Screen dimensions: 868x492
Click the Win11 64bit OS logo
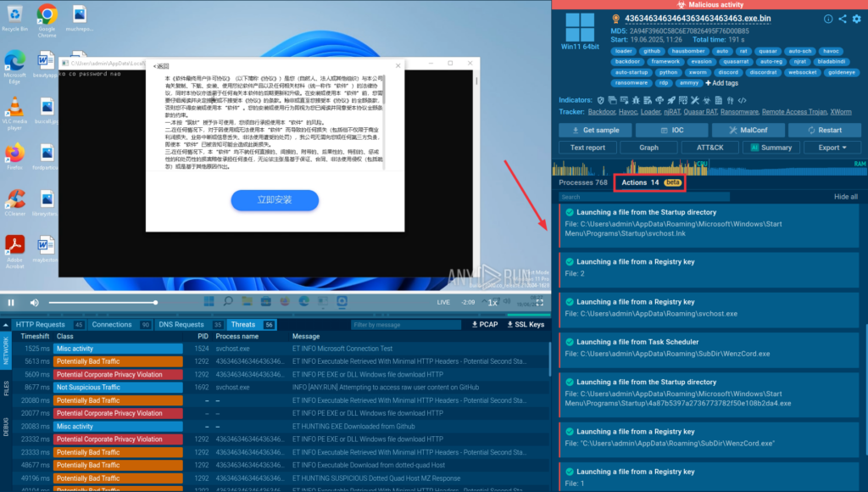[580, 27]
